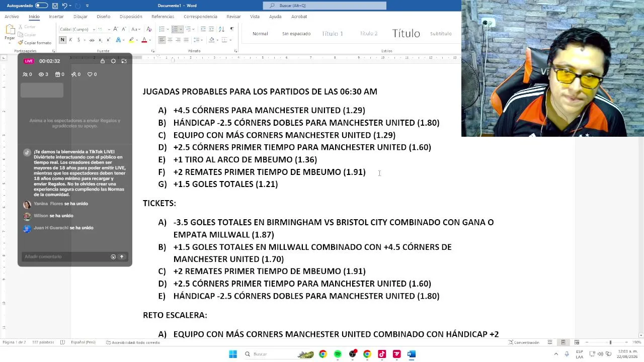Undo the last action
644x362 pixels.
[64, 6]
